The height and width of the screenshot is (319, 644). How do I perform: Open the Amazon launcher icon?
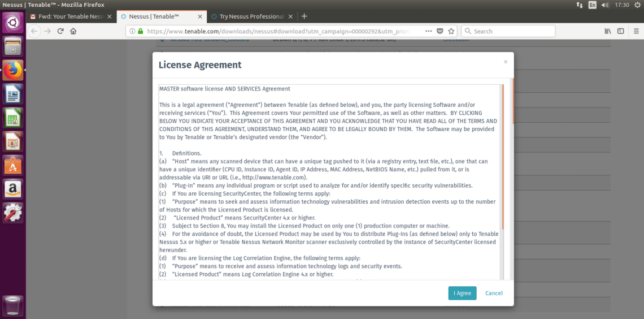pyautogui.click(x=13, y=189)
